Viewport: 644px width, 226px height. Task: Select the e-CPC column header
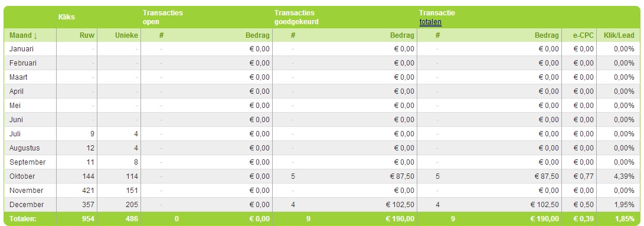point(584,36)
